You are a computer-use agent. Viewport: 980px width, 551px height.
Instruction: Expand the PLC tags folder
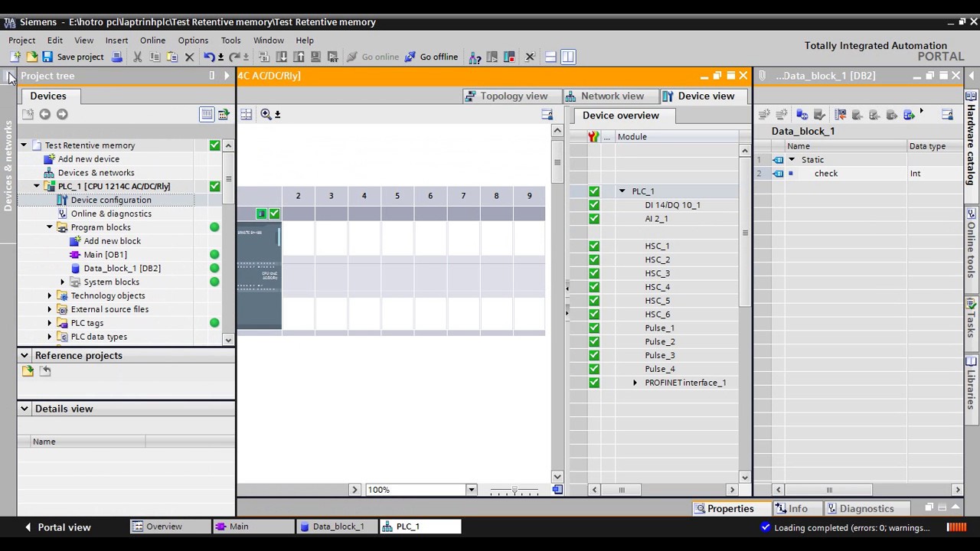click(50, 323)
